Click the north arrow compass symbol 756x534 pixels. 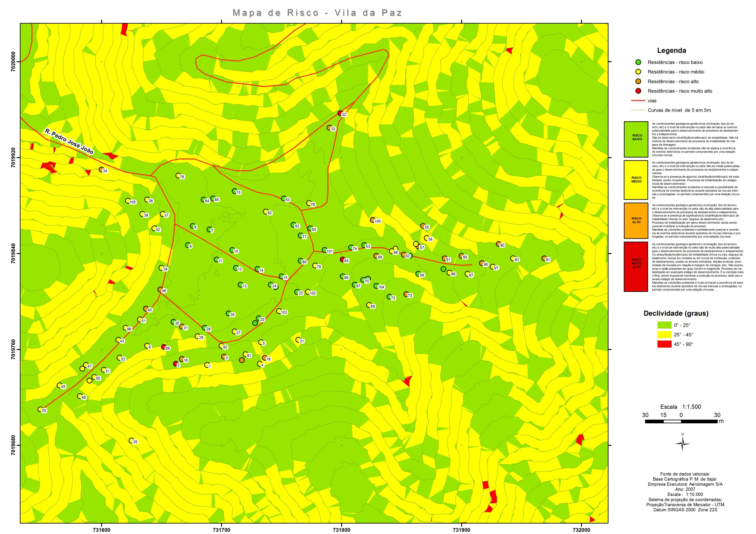tap(682, 443)
